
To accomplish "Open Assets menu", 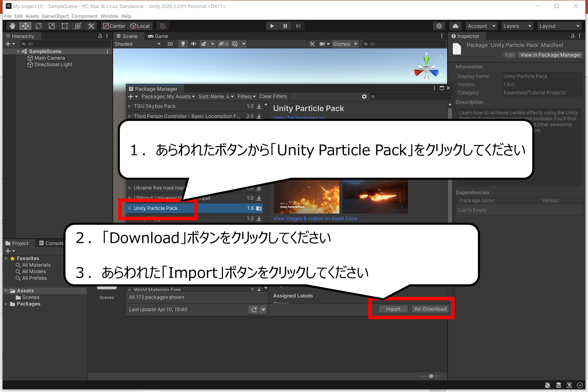I will [32, 16].
